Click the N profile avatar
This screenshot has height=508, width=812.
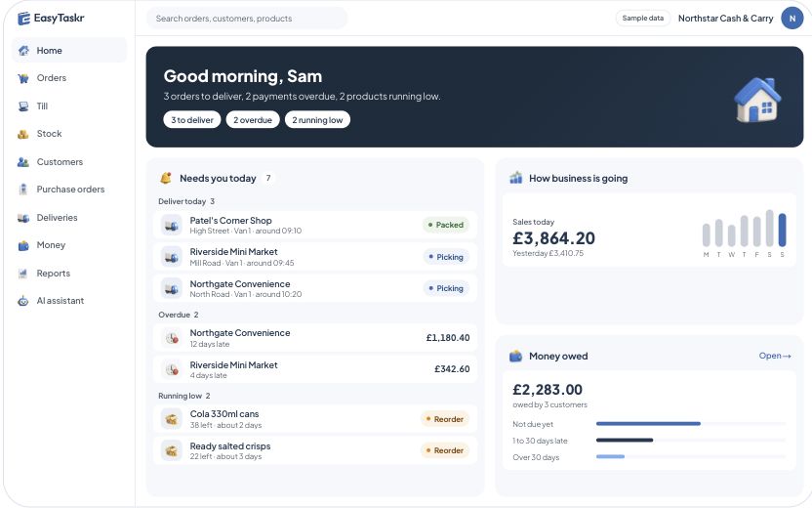tap(792, 19)
